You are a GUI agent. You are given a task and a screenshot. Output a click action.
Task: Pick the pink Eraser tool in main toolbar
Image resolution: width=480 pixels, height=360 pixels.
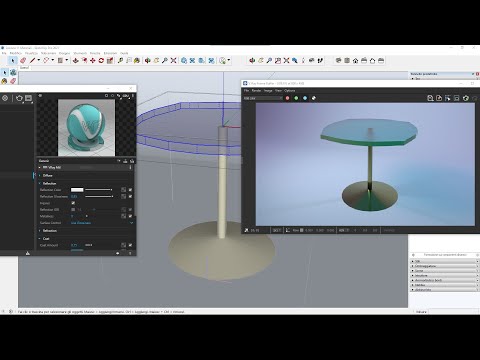click(23, 61)
